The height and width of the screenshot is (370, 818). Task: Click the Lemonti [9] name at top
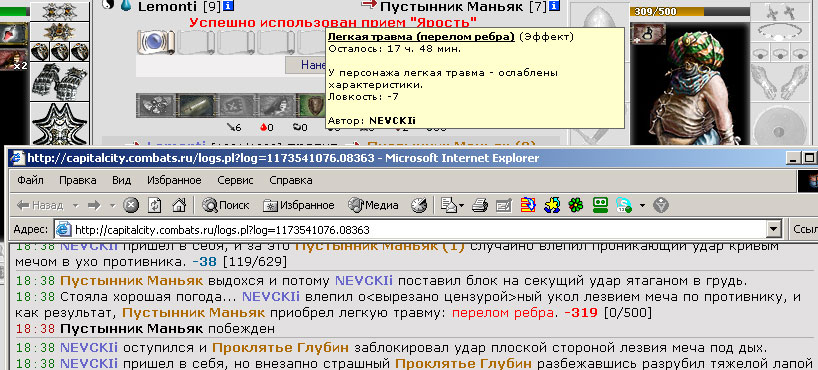179,7
